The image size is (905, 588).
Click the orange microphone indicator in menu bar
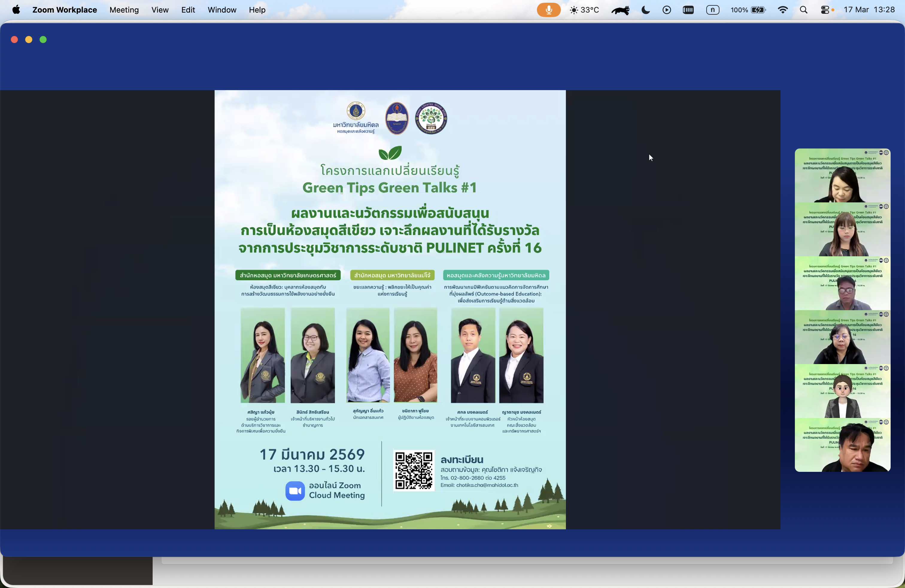(548, 10)
